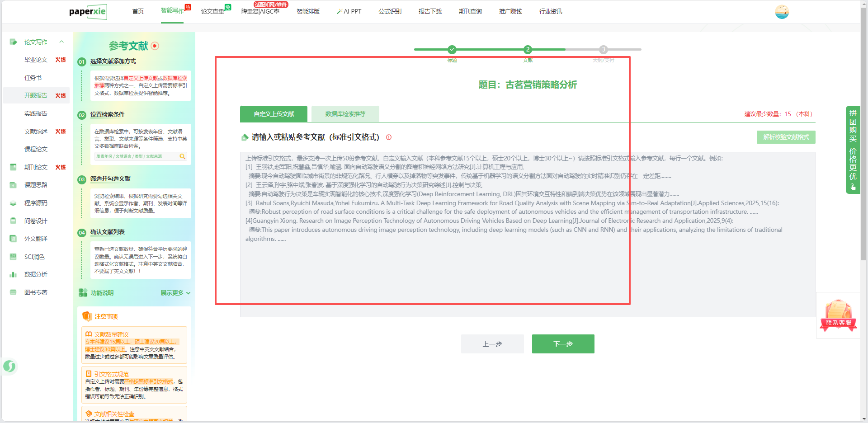Image resolution: width=868 pixels, height=423 pixels.
Task: Switch to 数据库检索推荐 tab
Action: click(x=345, y=114)
